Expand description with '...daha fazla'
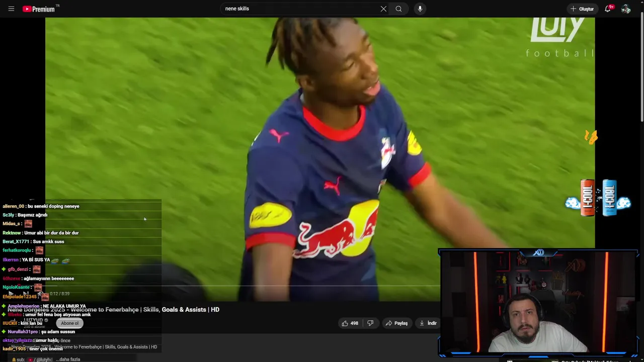 coord(68,359)
